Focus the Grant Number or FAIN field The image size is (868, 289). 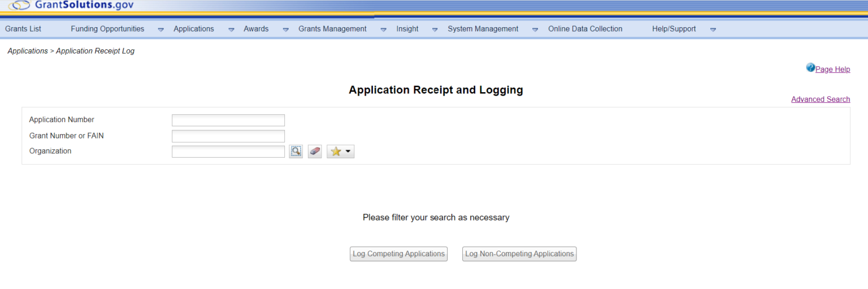[x=228, y=136]
